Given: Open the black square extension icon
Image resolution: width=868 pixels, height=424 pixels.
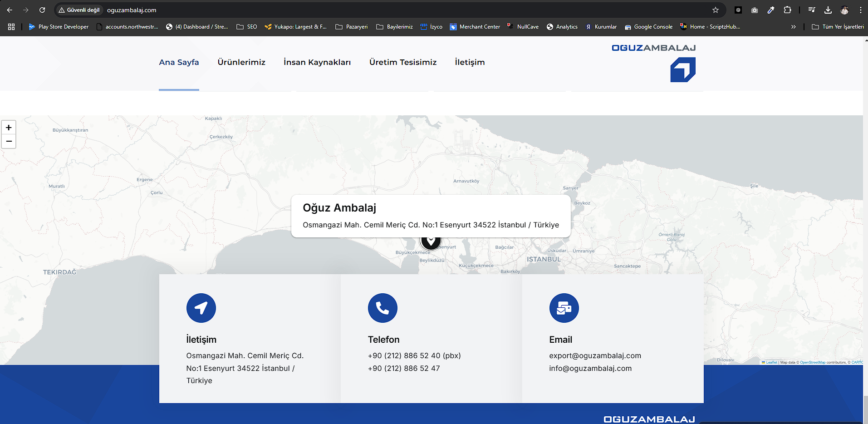Looking at the screenshot, I should coord(738,10).
